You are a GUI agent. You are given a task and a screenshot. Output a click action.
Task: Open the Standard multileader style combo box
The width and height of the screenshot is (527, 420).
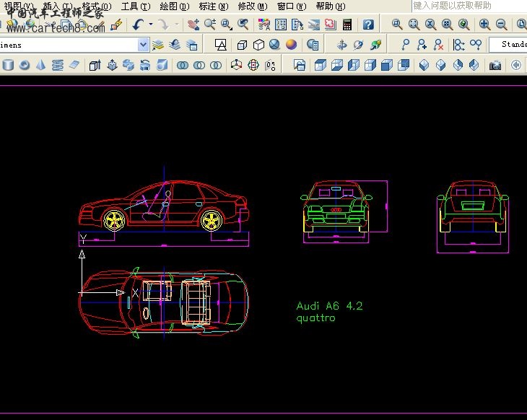pos(508,45)
